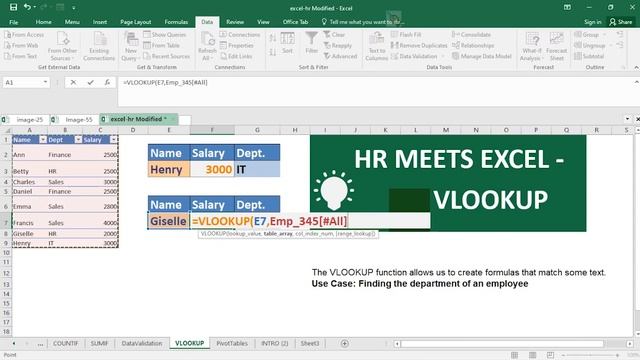
Task: Click the Share button
Action: pos(621,22)
